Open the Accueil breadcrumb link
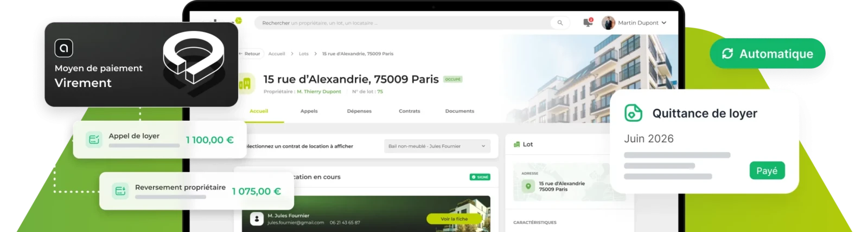Image resolution: width=868 pixels, height=232 pixels. 277,54
